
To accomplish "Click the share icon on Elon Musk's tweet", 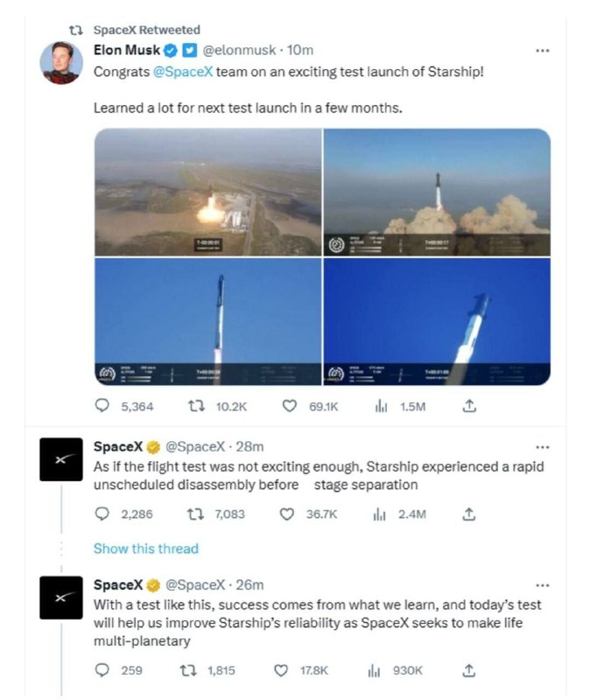I will pos(469,407).
